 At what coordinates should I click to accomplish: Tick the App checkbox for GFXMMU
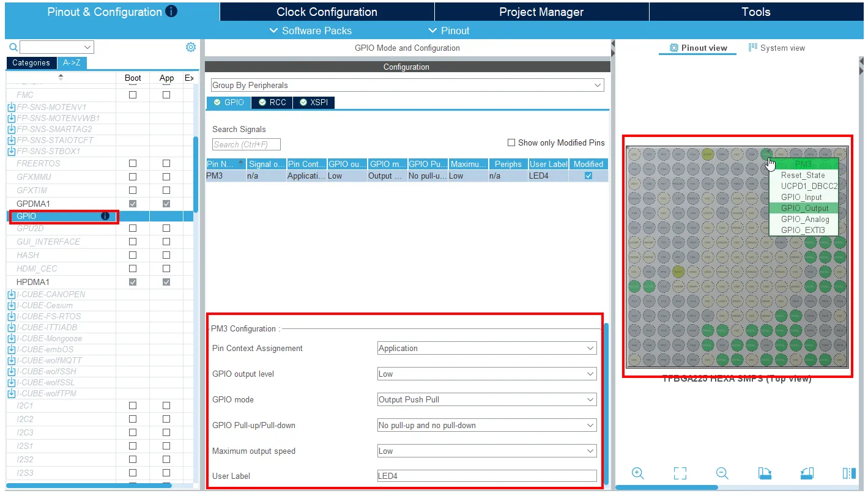point(166,177)
